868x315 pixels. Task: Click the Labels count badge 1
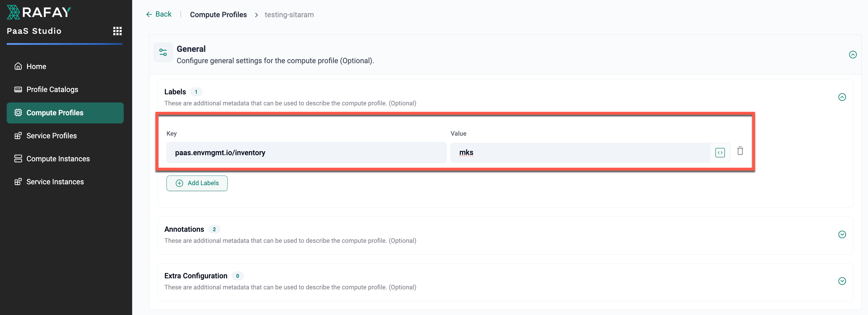196,92
